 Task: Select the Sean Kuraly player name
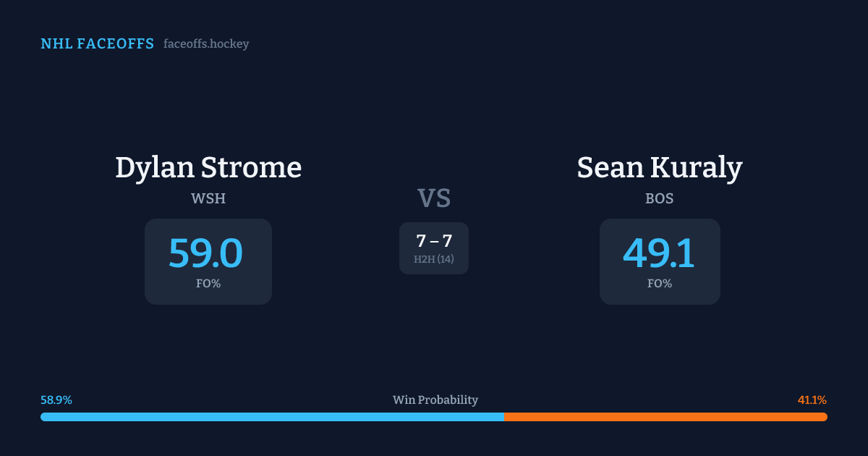coord(660,167)
